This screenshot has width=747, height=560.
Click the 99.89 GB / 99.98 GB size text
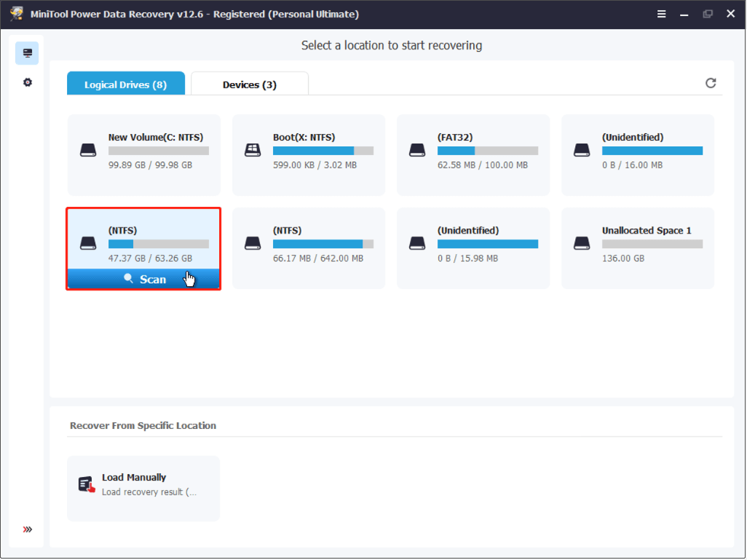[x=151, y=165]
